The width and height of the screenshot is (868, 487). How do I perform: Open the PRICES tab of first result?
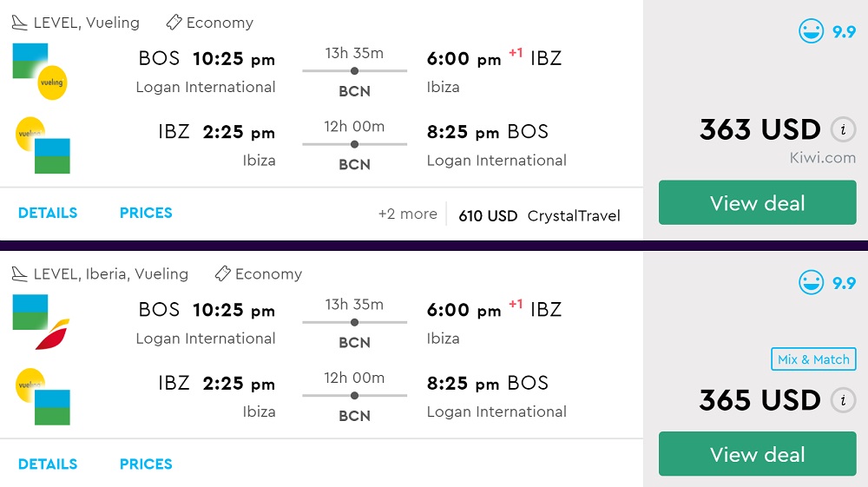tap(146, 213)
